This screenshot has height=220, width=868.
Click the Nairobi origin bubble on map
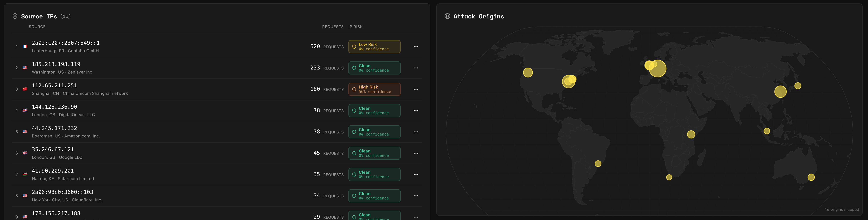[x=691, y=134]
